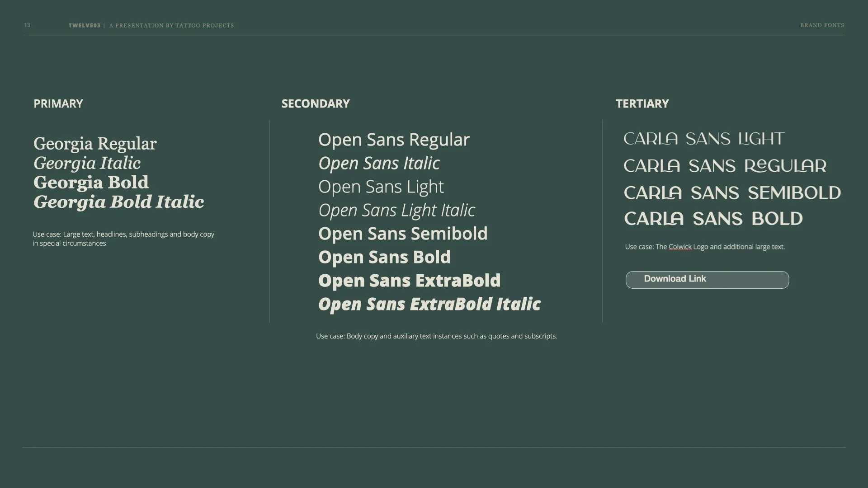This screenshot has width=868, height=488.
Task: Select the Georgia Italic sample text
Action: pos(87,163)
